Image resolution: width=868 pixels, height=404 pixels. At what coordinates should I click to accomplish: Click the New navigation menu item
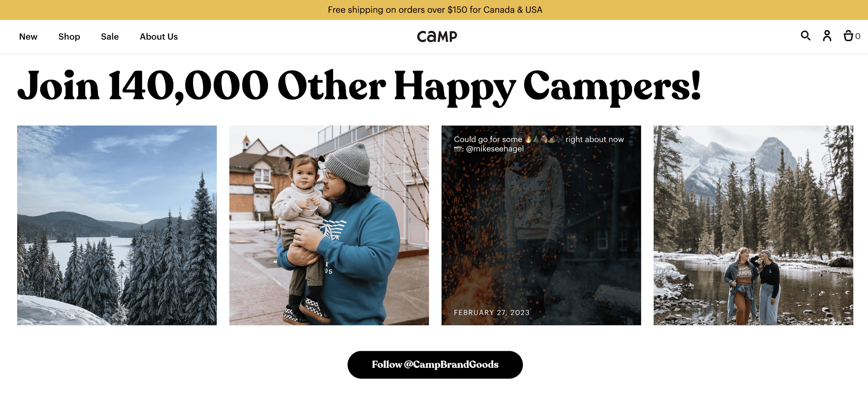point(28,36)
